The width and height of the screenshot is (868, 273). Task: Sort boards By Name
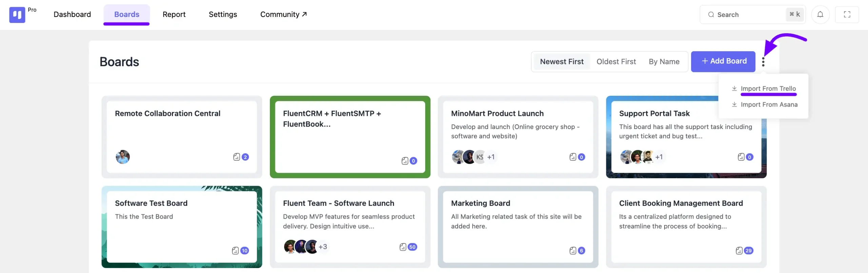pyautogui.click(x=664, y=61)
